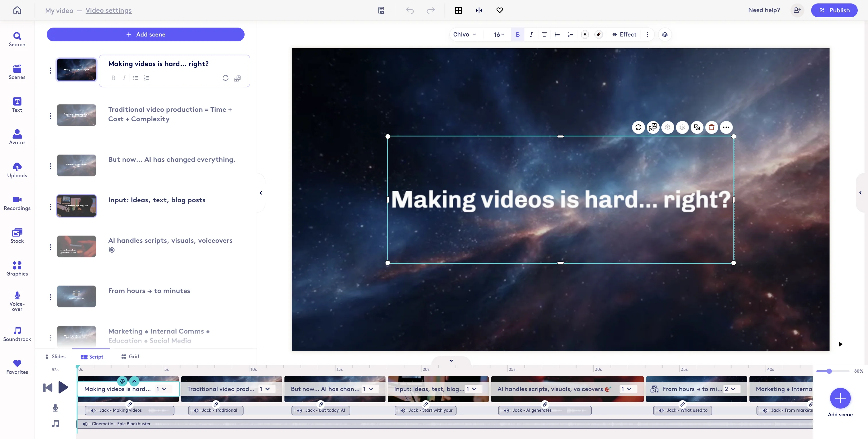Image resolution: width=868 pixels, height=439 pixels.
Task: Undo the last action
Action: pyautogui.click(x=410, y=10)
